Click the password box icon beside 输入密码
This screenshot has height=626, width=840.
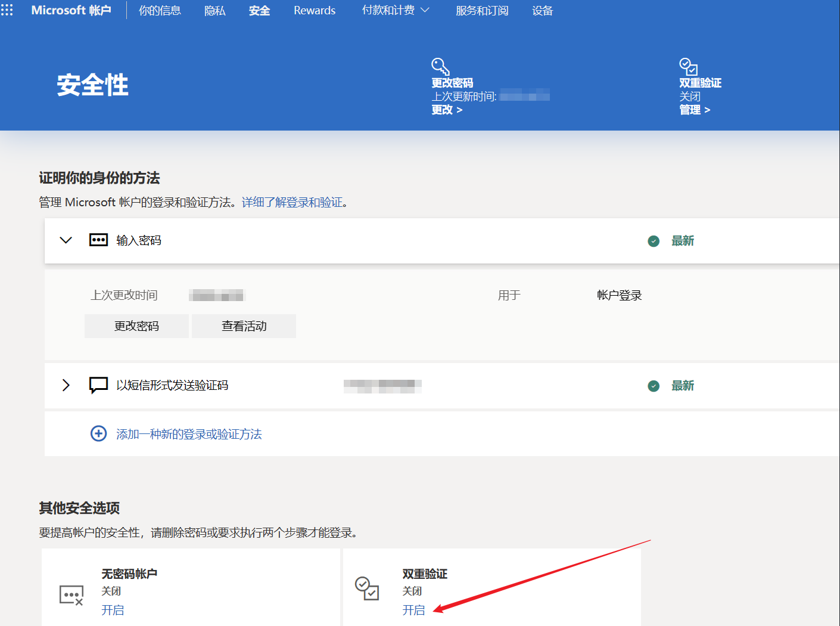tap(98, 240)
